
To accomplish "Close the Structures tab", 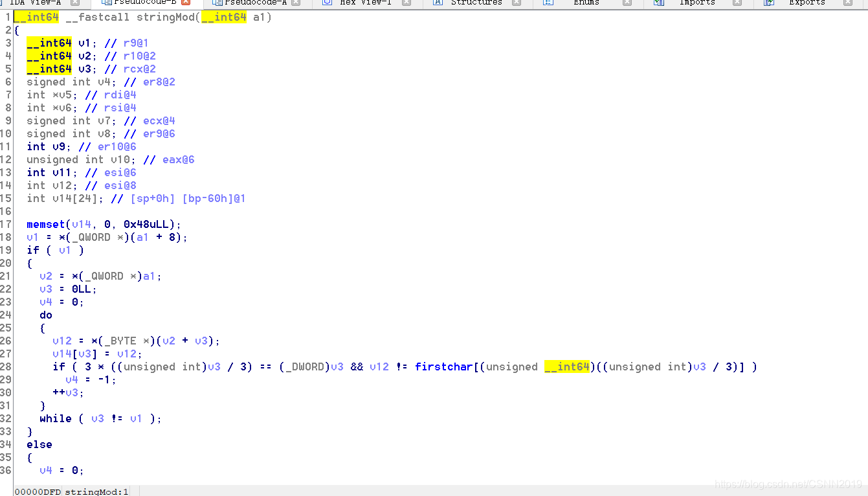I will pyautogui.click(x=517, y=3).
